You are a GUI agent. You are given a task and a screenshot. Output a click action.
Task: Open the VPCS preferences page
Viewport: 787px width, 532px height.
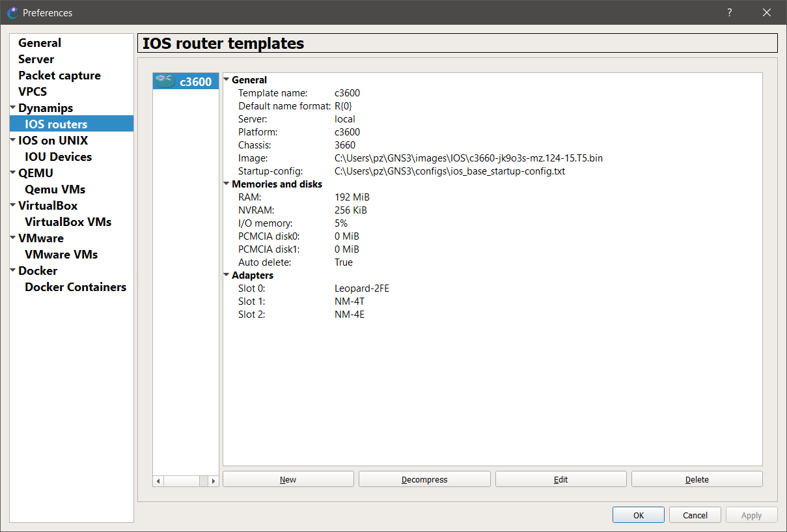point(33,92)
